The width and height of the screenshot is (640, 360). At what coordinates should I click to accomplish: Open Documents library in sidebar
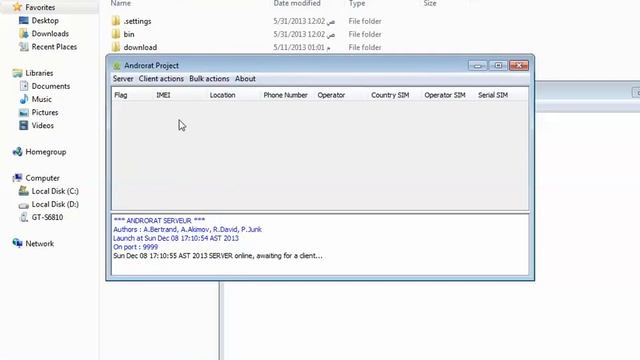[51, 86]
